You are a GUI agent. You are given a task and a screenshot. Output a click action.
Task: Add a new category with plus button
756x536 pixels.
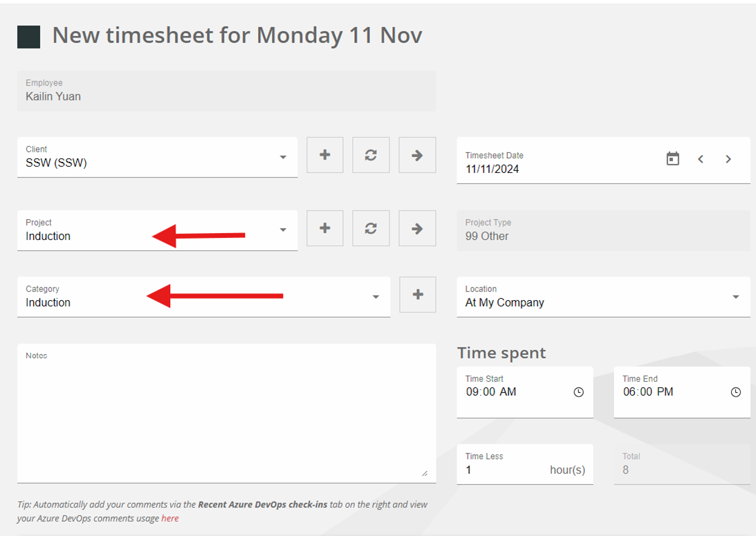tap(418, 295)
